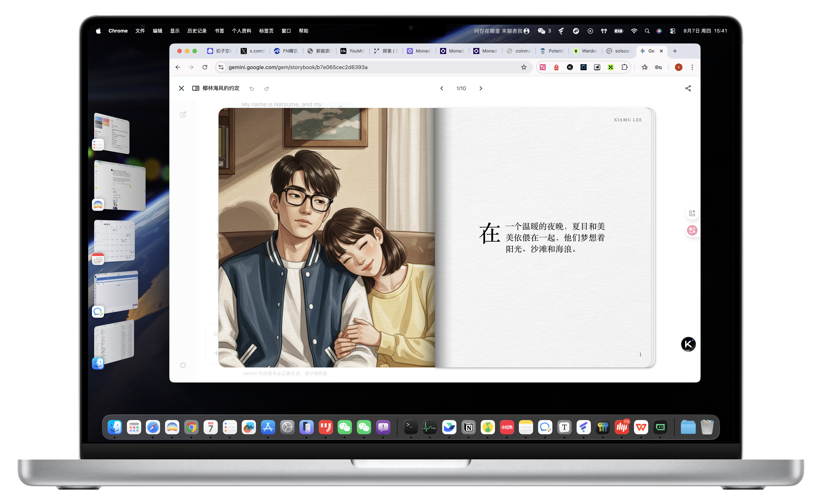Open the Chrome extensions puzzle icon

click(624, 67)
